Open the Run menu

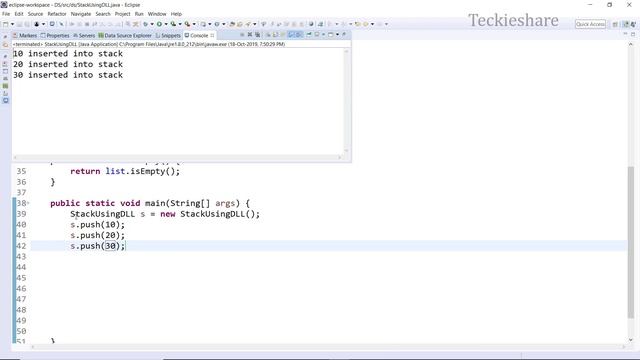139,14
